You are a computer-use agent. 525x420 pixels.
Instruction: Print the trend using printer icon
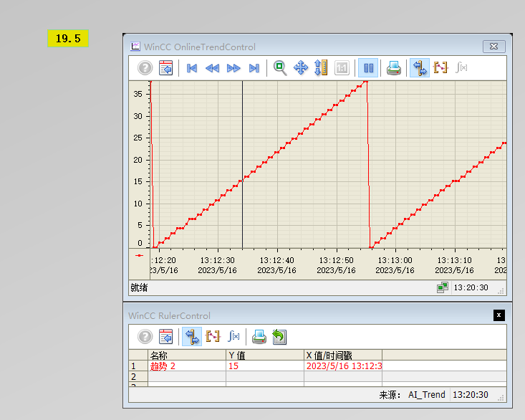click(394, 68)
